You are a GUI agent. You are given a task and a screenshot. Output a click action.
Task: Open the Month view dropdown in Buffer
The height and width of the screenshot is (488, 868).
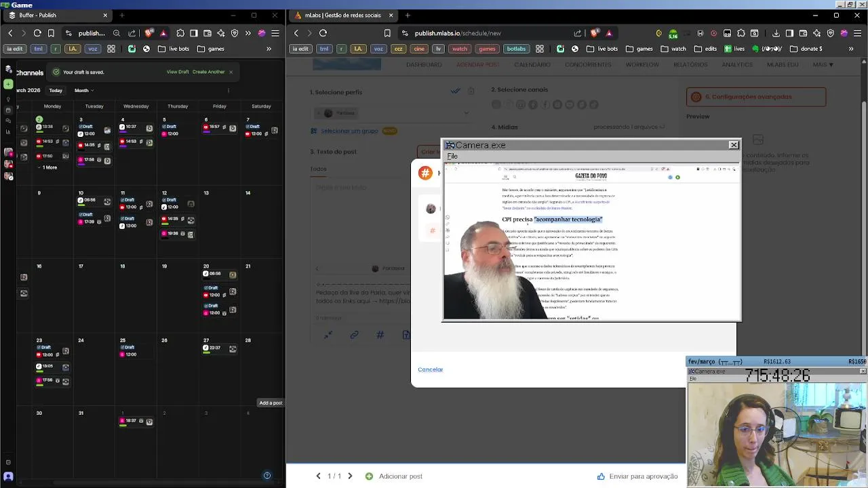tap(84, 90)
